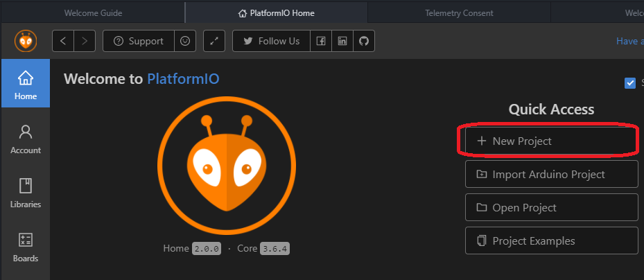Open Libraries in the left sidebar
644x280 pixels.
click(x=26, y=193)
